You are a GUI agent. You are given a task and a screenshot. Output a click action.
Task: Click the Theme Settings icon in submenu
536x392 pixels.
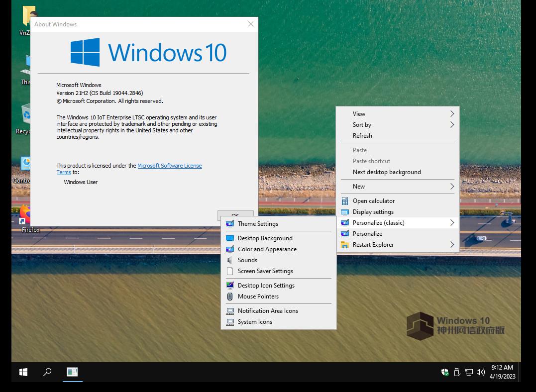coord(230,224)
